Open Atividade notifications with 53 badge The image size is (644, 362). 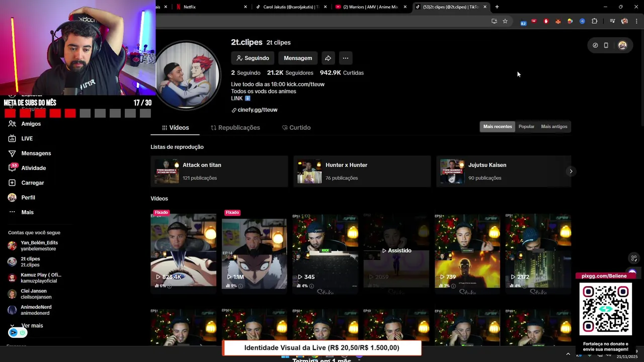(x=33, y=168)
